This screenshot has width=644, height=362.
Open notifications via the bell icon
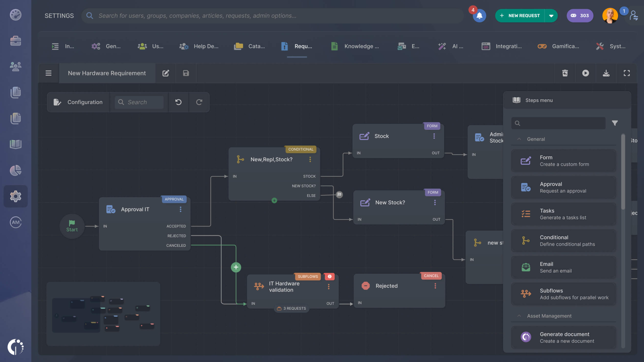click(479, 16)
